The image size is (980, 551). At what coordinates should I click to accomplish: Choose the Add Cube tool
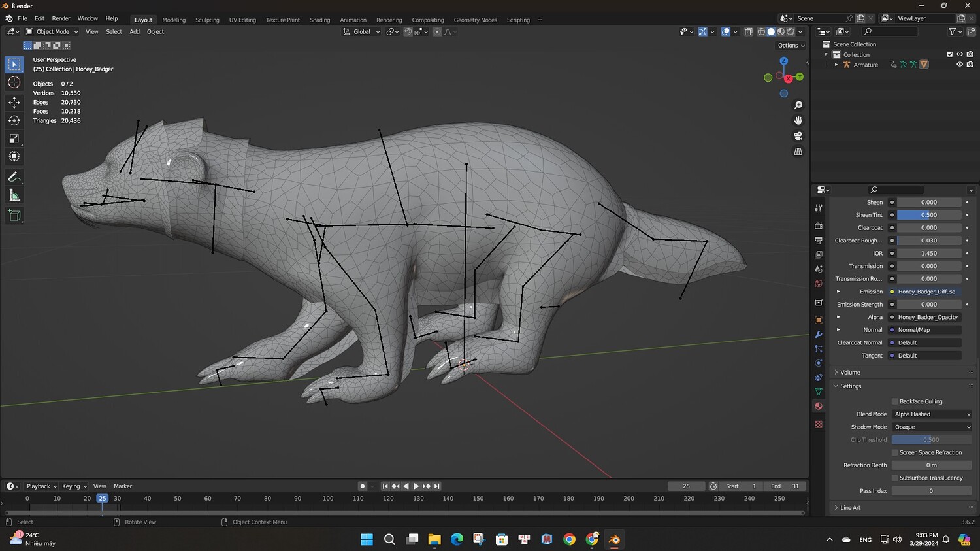(x=14, y=215)
